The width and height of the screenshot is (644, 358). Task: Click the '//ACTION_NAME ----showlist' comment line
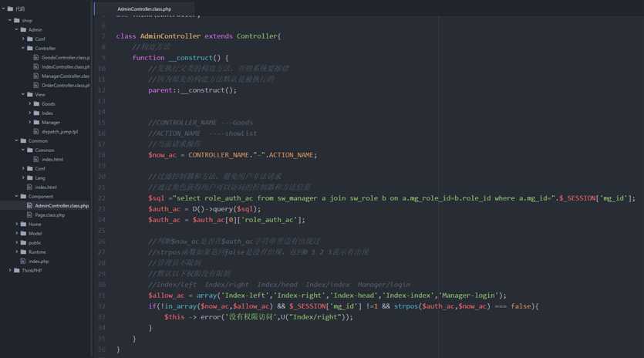point(203,133)
